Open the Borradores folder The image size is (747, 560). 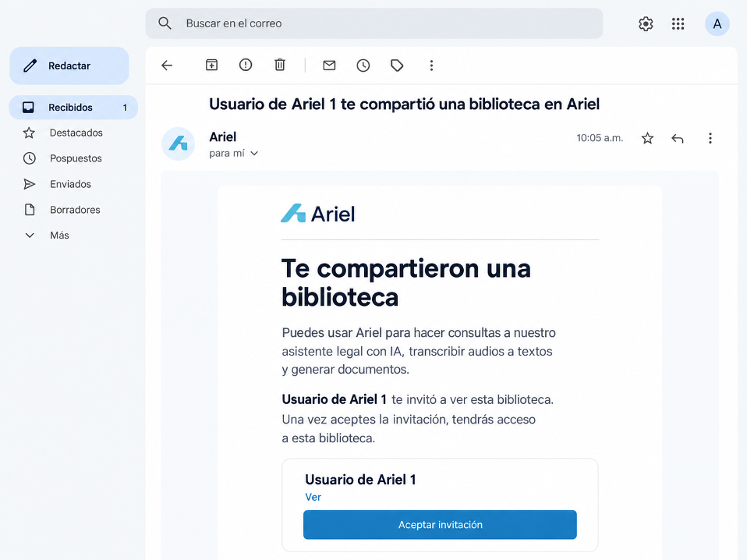(x=75, y=210)
